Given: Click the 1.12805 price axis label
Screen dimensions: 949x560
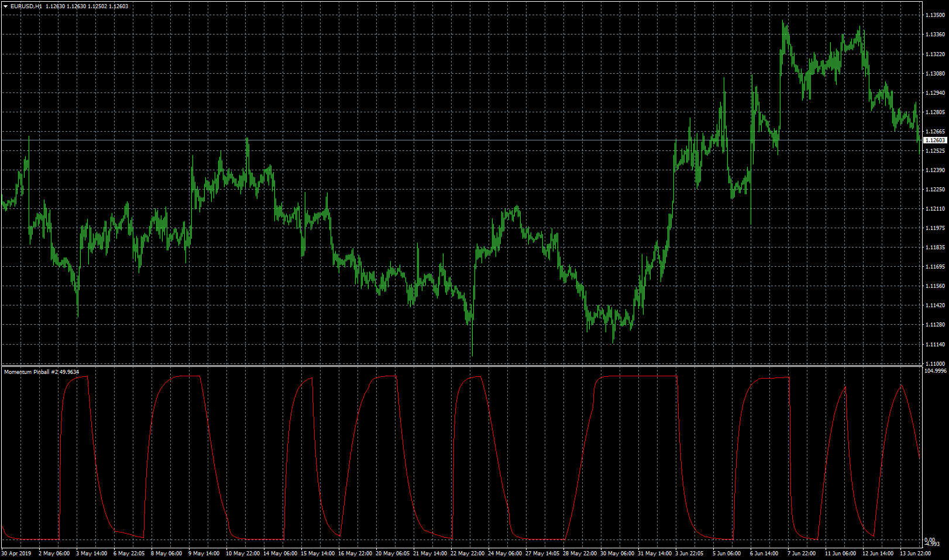Looking at the screenshot, I should [x=935, y=112].
